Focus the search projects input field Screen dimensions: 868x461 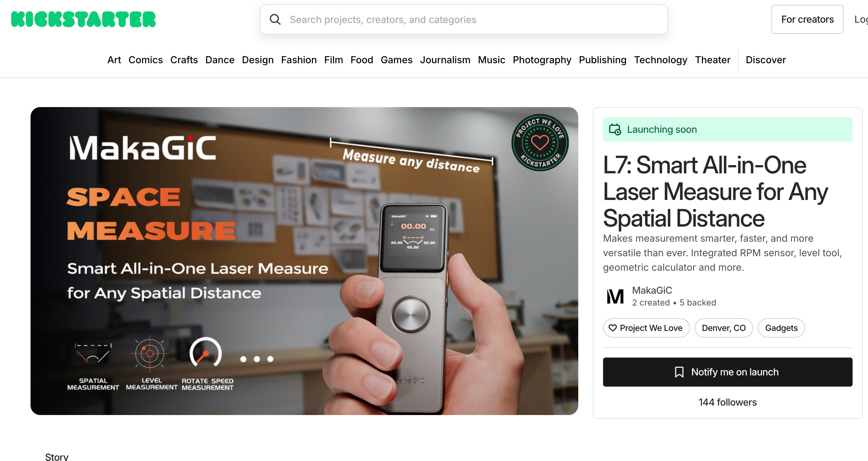(x=472, y=20)
